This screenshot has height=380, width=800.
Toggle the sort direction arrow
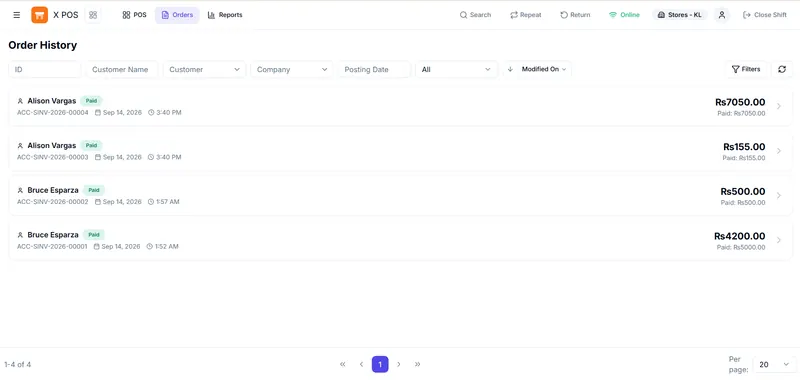click(x=510, y=69)
